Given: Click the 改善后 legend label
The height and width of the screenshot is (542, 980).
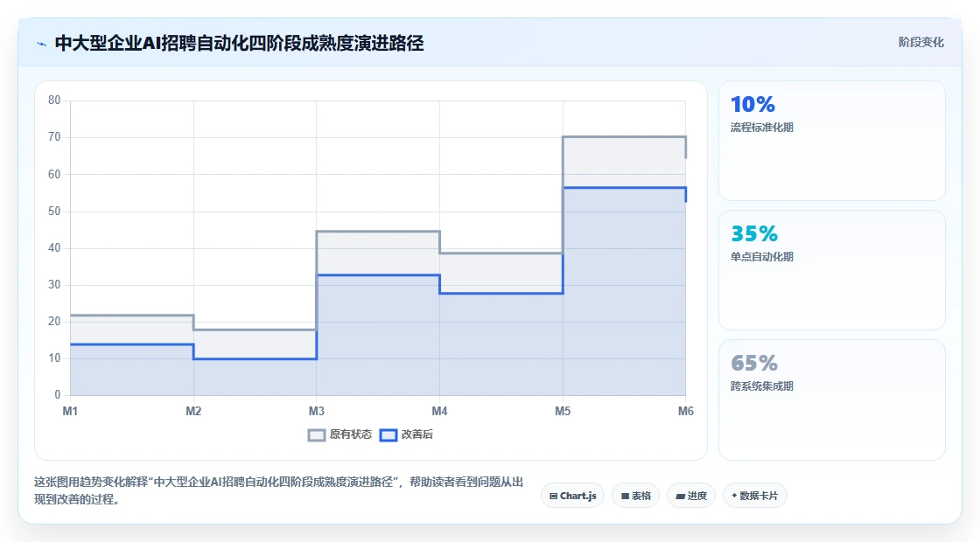Looking at the screenshot, I should tap(416, 434).
